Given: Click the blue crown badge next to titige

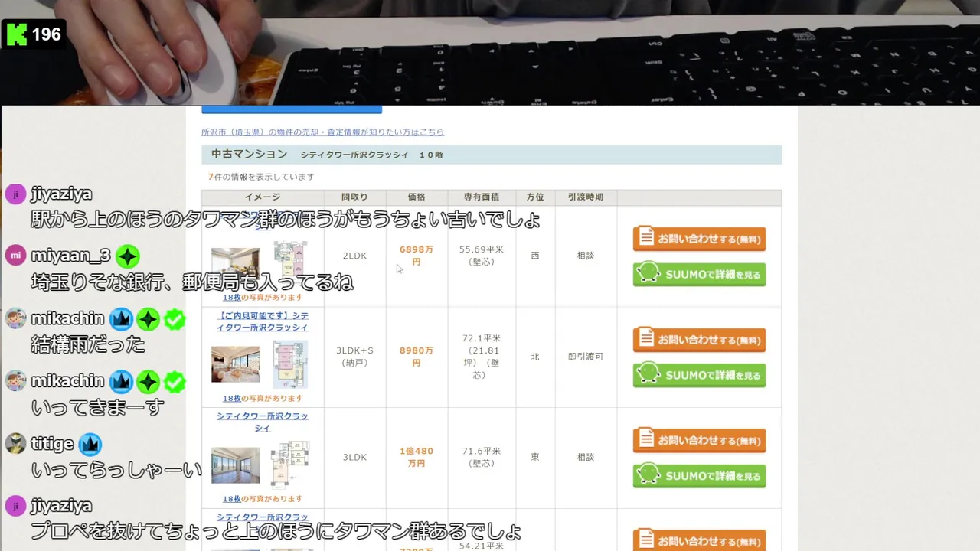Looking at the screenshot, I should (90, 444).
